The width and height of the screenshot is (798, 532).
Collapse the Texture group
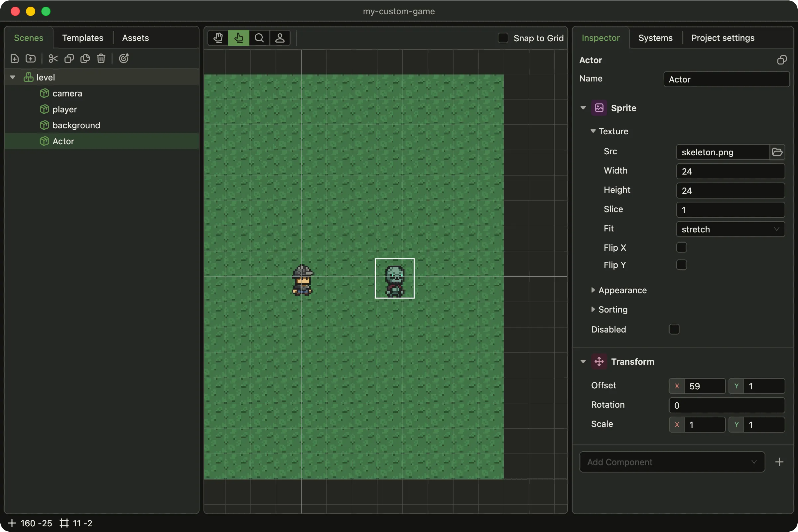coord(593,131)
